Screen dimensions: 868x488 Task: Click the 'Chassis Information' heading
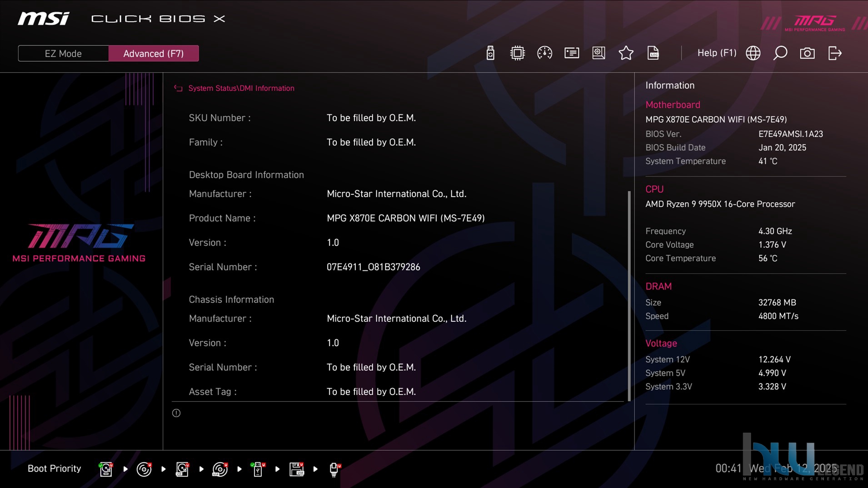tap(231, 299)
